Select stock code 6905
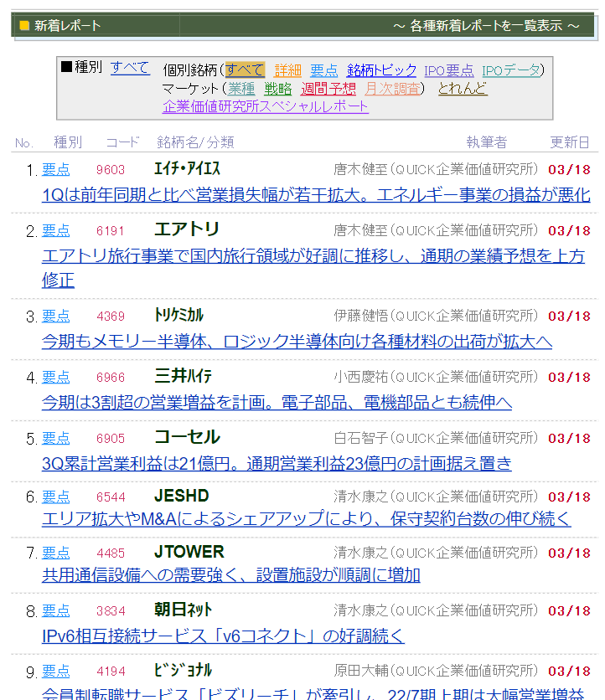Viewport: 605px width, 700px height. coord(111,439)
